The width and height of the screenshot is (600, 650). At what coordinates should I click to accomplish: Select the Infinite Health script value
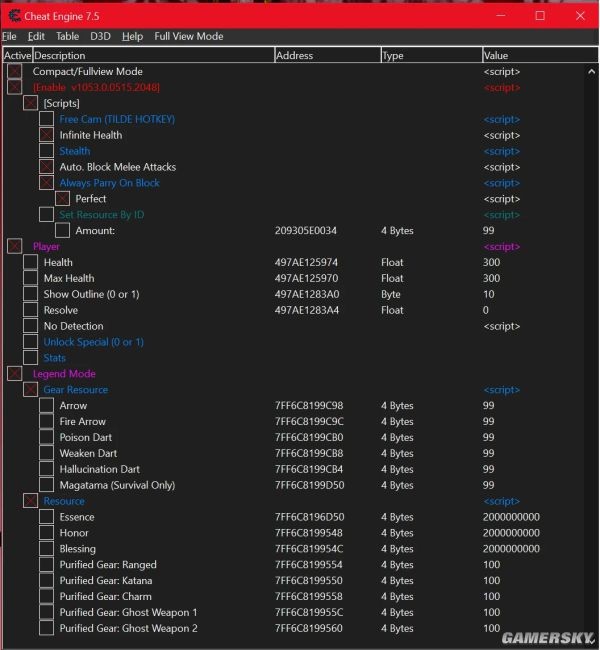(501, 135)
